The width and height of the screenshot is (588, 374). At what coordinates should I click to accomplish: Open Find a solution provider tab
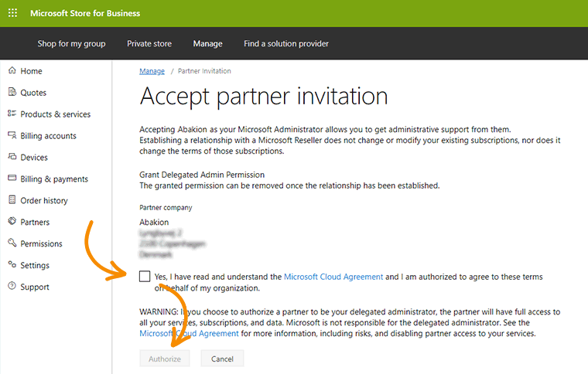286,43
